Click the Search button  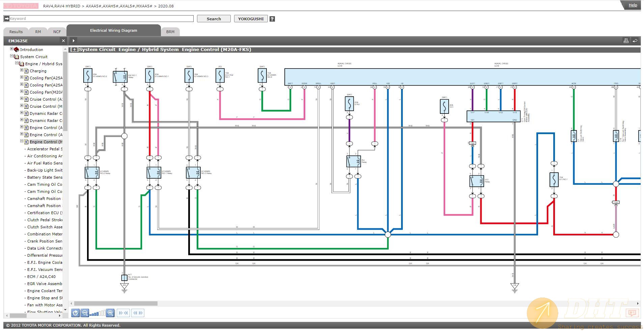[x=214, y=19]
